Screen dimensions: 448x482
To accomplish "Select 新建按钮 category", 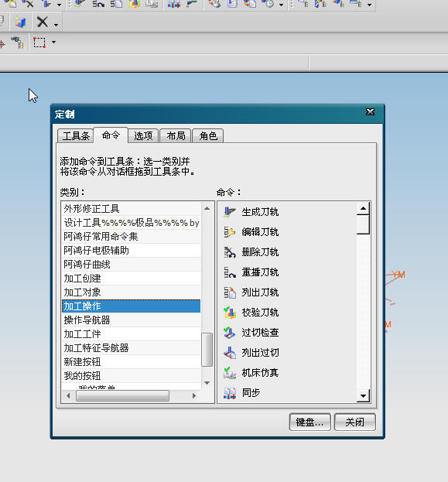I will pos(132,362).
